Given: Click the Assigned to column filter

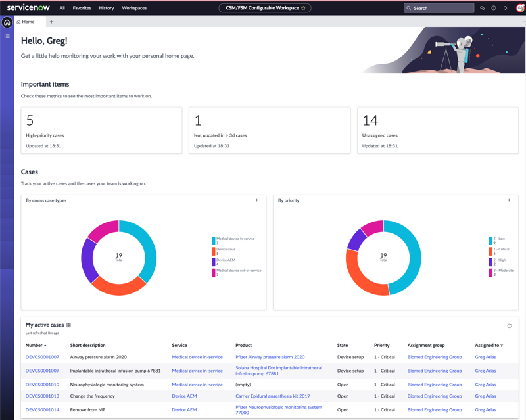Looking at the screenshot, I should (502, 345).
